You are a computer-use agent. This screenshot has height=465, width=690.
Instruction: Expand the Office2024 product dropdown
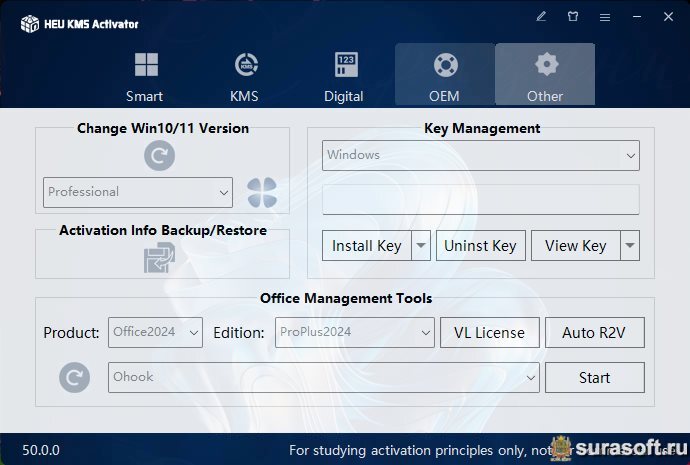point(155,333)
